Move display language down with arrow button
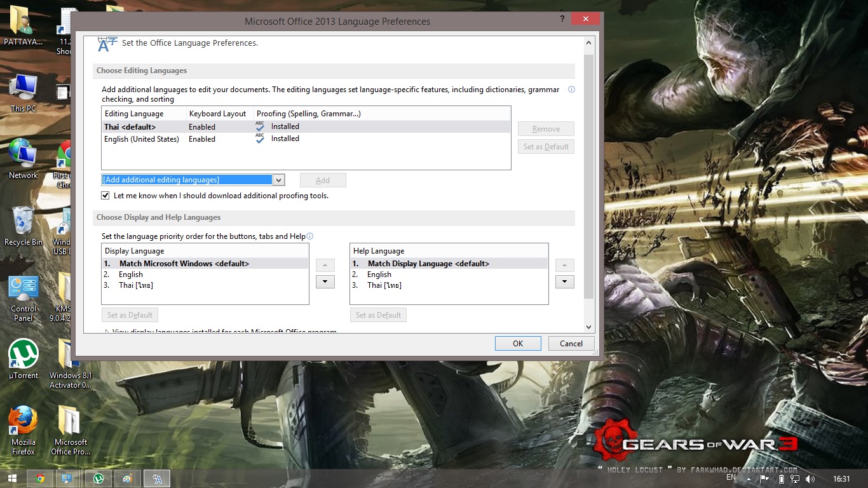This screenshot has height=488, width=868. pyautogui.click(x=325, y=281)
